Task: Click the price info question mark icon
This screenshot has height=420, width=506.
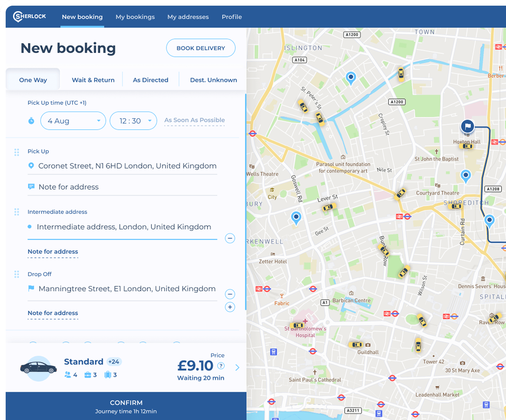Action: pyautogui.click(x=221, y=366)
